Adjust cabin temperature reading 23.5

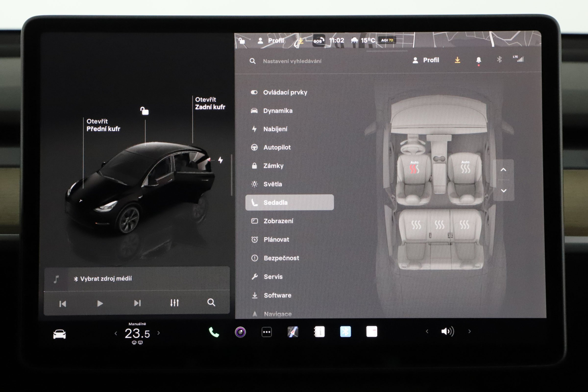(x=136, y=333)
